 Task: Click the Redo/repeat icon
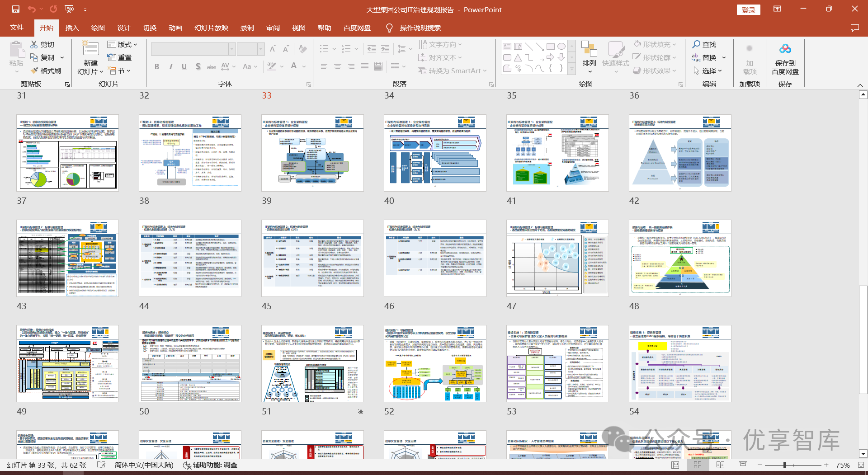click(x=53, y=9)
